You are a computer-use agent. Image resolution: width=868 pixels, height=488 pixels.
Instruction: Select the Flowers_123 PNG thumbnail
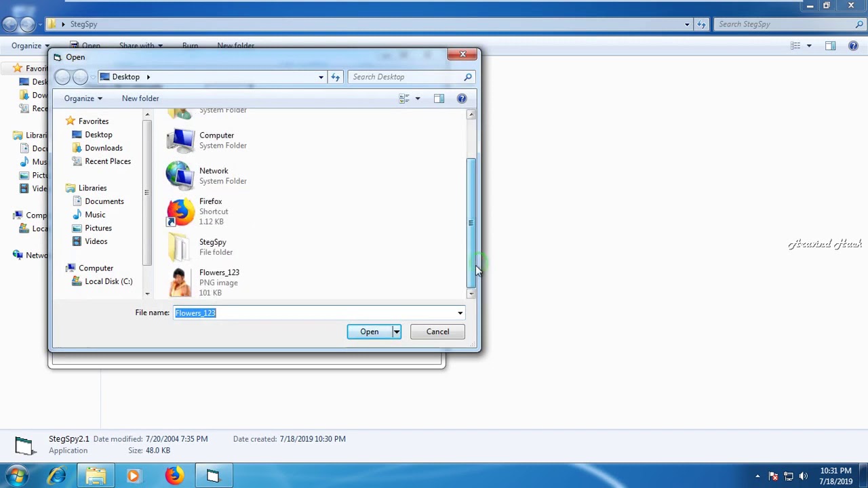[x=180, y=283]
